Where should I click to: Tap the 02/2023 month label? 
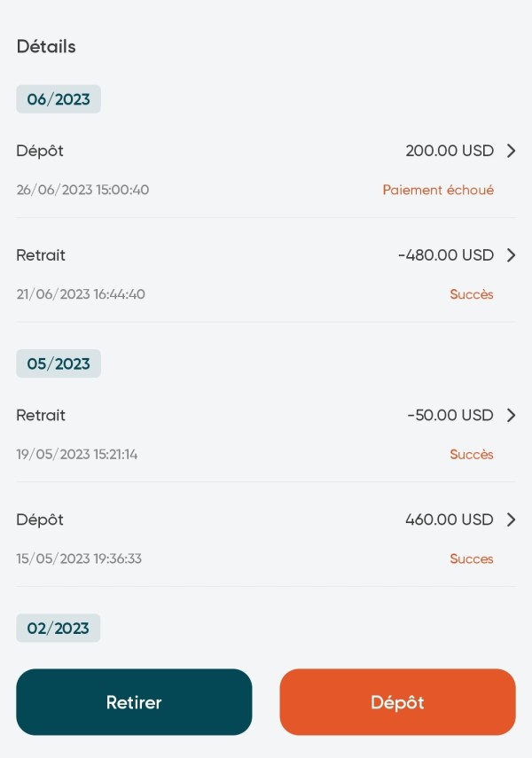(59, 628)
